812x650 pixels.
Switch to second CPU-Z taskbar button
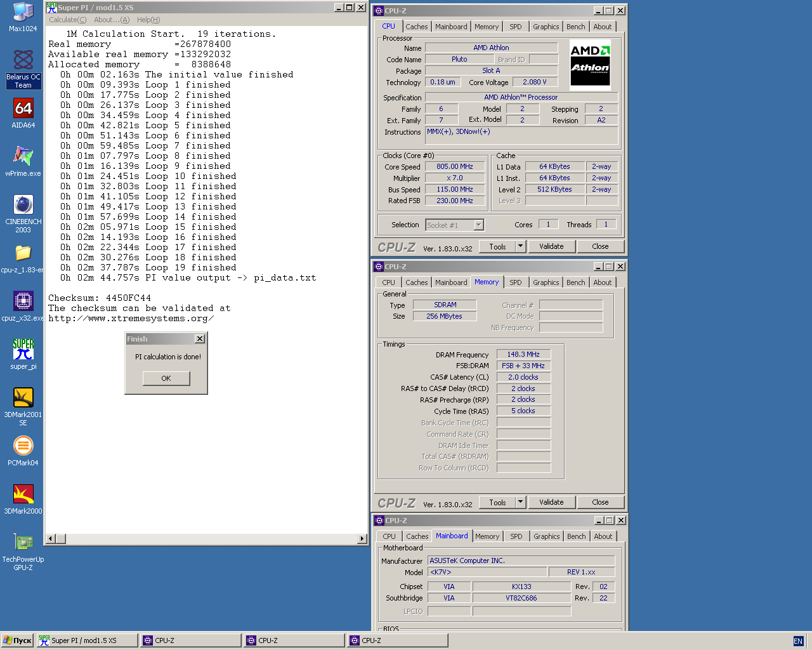coord(294,640)
